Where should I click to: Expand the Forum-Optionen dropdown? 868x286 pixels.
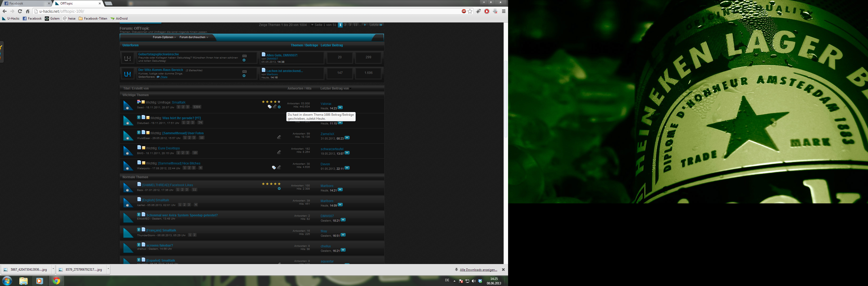pos(164,37)
